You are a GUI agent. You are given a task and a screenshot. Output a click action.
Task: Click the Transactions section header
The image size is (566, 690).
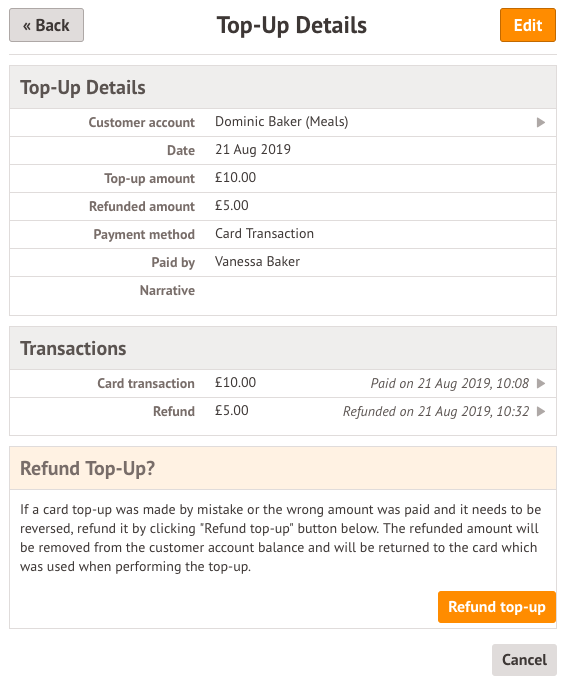(x=283, y=348)
